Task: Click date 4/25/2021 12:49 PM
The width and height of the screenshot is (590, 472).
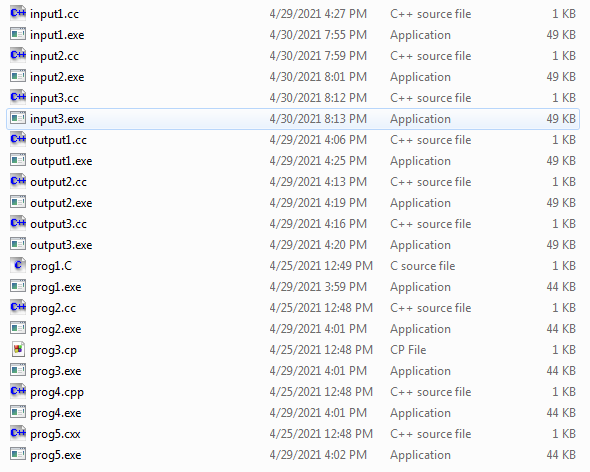Action: [321, 266]
